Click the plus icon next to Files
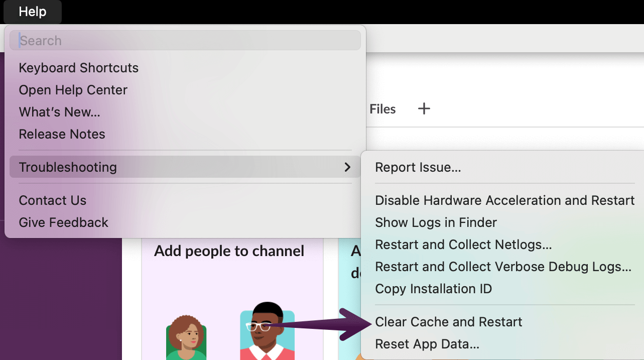The image size is (644, 360). pos(424,109)
